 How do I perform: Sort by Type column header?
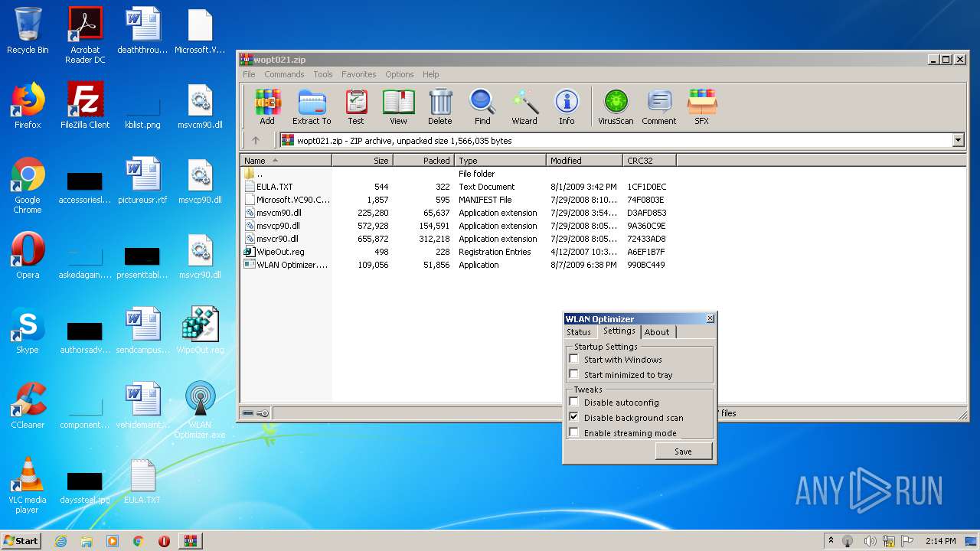501,160
